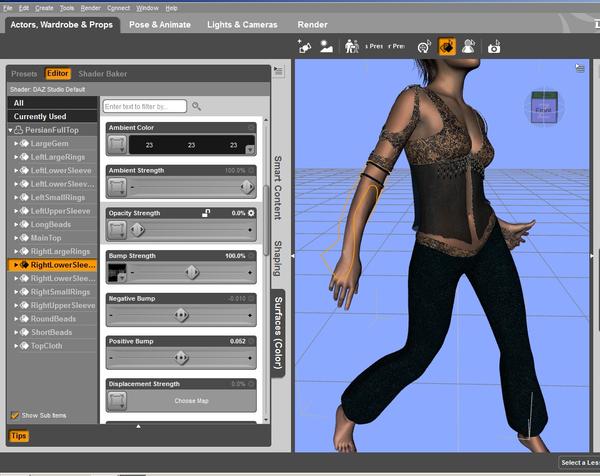Click Ambient Strength map image button

tap(117, 187)
